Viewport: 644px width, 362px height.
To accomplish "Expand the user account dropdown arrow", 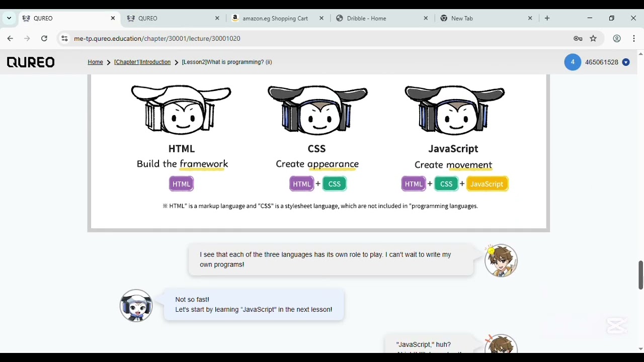I will point(626,62).
